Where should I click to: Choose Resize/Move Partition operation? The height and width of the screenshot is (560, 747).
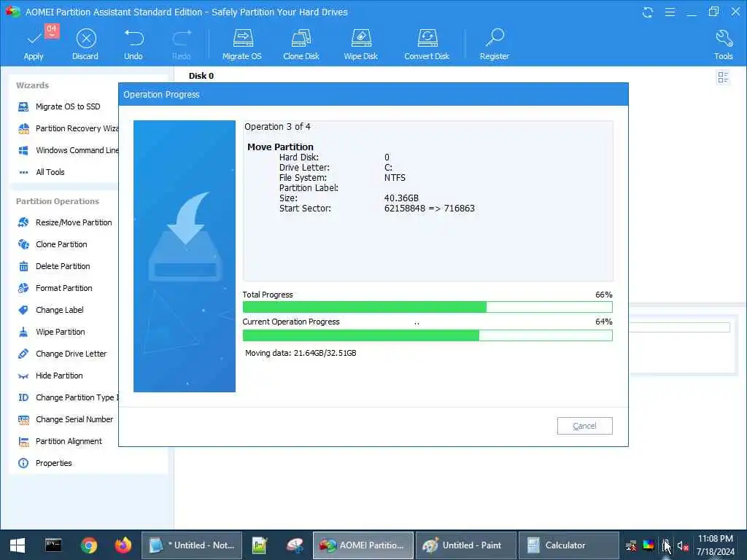point(65,222)
